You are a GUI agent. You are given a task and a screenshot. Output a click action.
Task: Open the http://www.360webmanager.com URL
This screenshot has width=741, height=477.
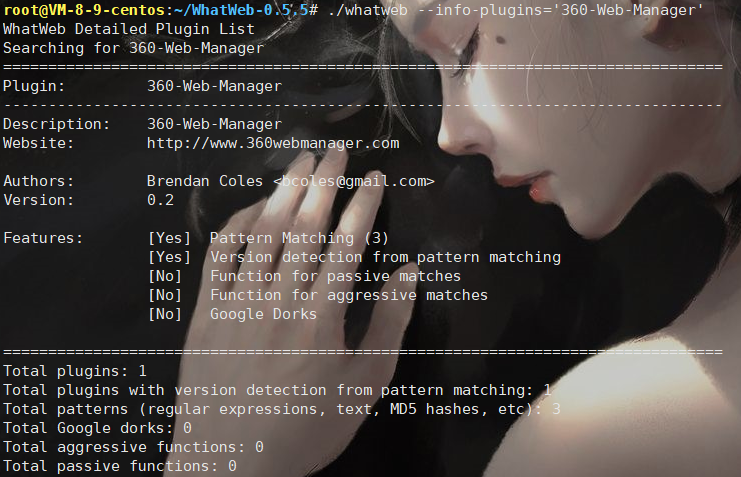273,143
